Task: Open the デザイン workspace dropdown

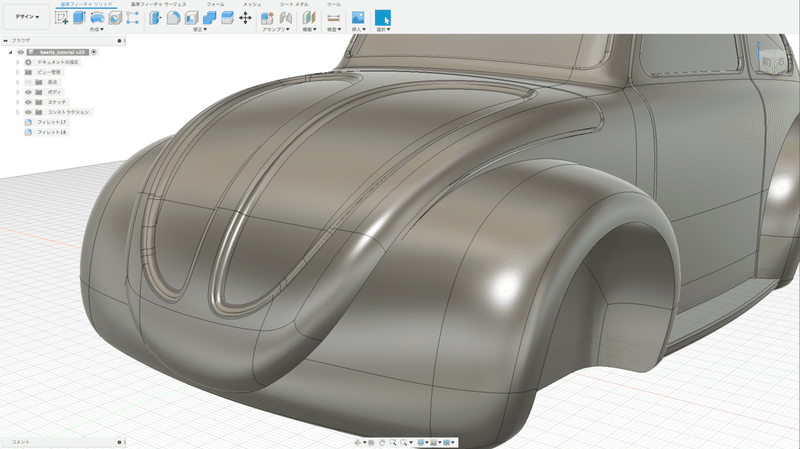Action: 27,18
